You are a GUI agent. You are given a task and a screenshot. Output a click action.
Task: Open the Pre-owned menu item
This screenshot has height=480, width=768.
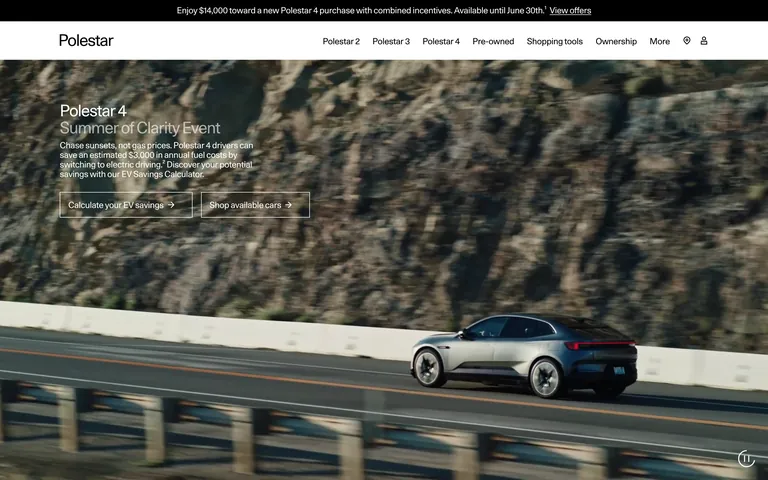click(x=493, y=41)
